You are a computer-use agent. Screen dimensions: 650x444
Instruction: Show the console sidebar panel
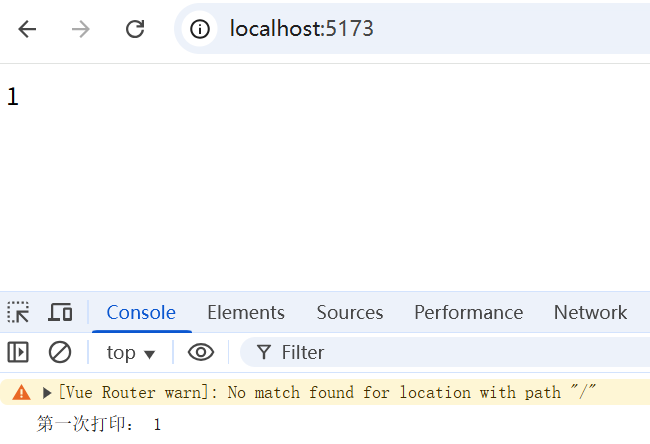point(18,352)
